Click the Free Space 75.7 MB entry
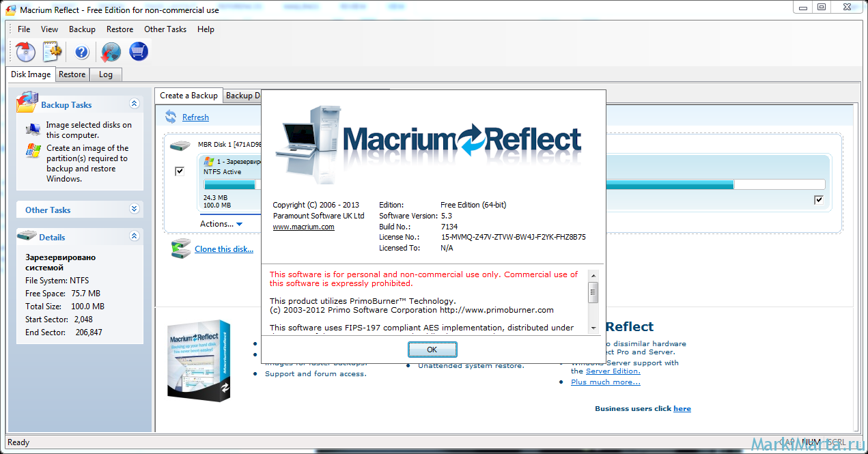Image resolution: width=868 pixels, height=454 pixels. (63, 294)
